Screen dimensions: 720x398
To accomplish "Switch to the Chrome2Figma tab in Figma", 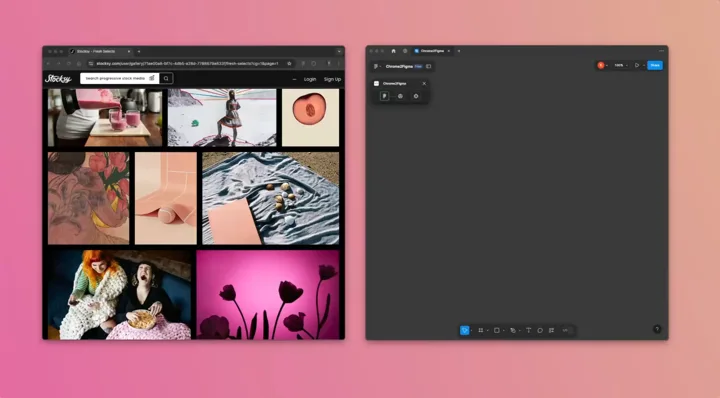I will pos(432,51).
